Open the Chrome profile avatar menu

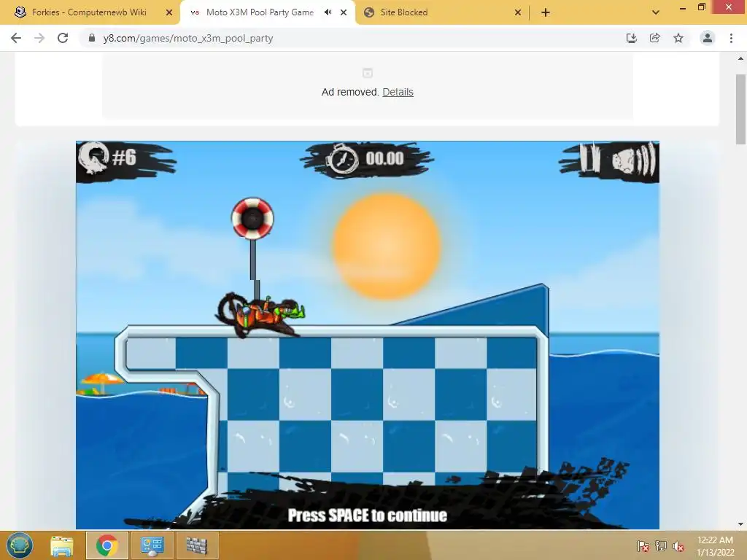[x=708, y=38]
